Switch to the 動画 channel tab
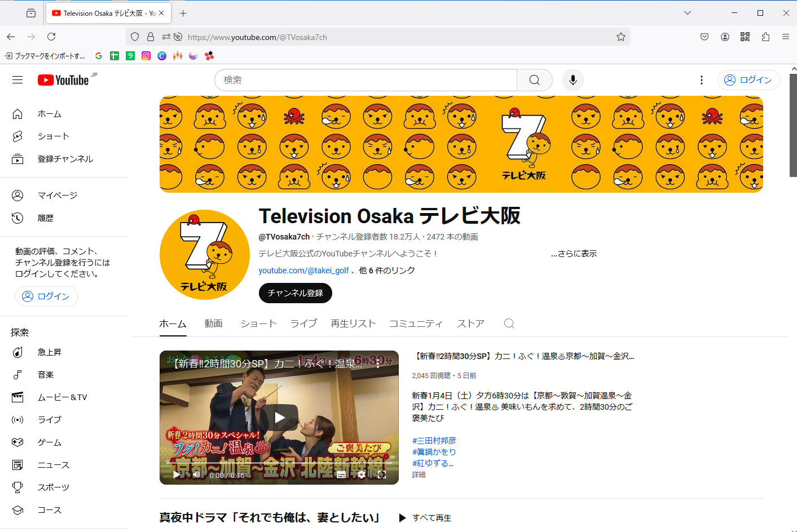This screenshot has width=797, height=532. [x=213, y=323]
